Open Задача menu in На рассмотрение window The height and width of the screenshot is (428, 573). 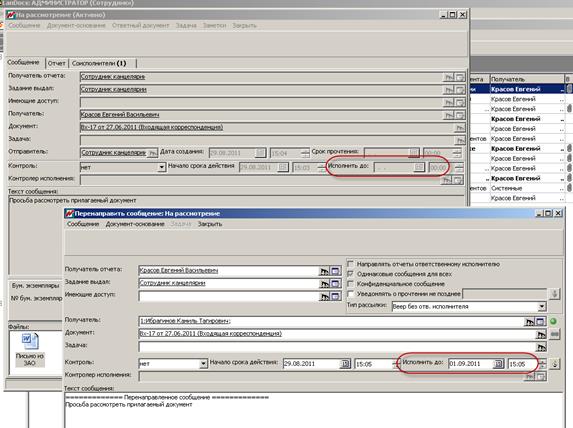click(x=186, y=26)
